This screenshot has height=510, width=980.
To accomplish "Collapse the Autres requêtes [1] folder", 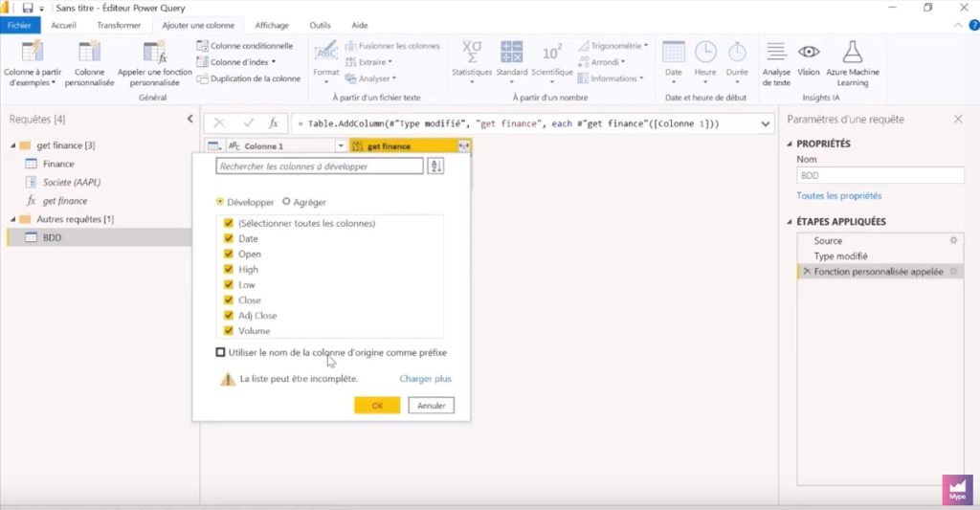I will [13, 219].
